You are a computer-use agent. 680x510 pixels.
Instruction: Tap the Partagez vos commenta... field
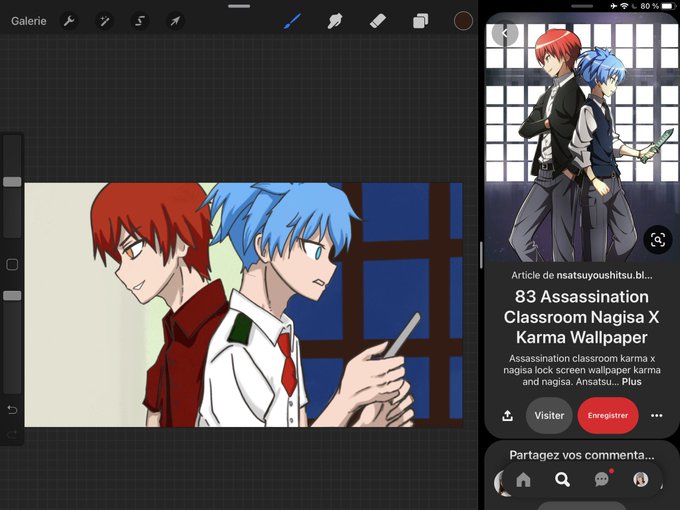point(582,455)
